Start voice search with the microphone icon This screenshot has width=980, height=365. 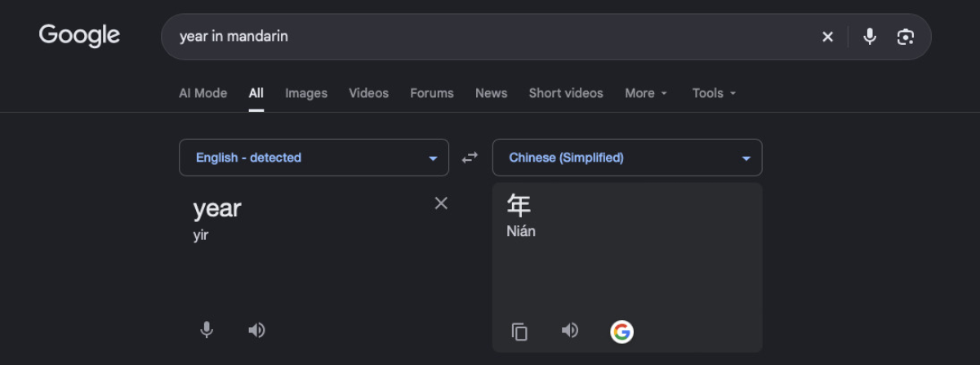click(870, 37)
